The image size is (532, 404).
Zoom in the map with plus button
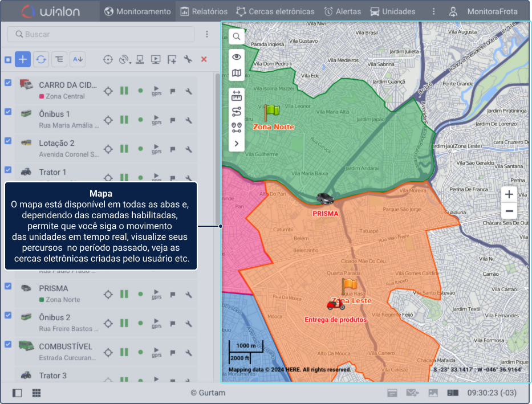tap(509, 194)
